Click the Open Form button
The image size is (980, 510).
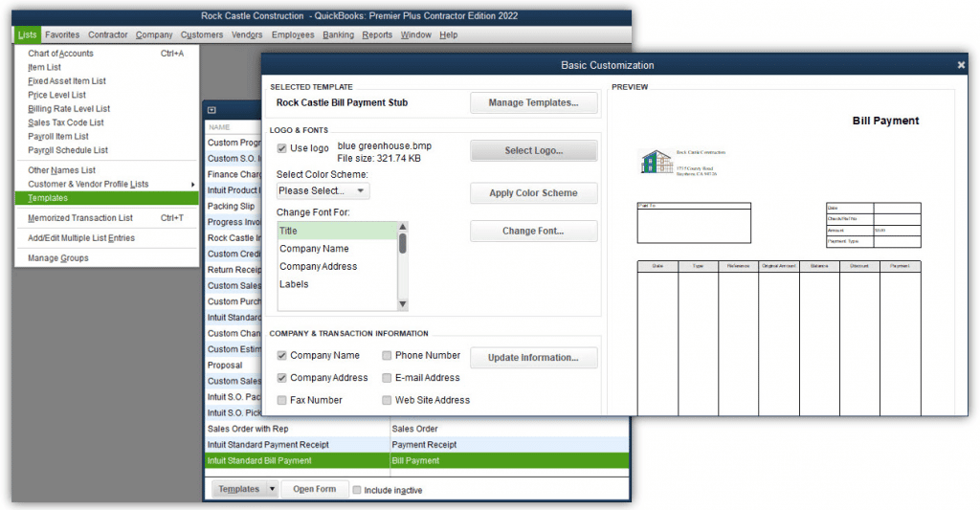point(314,489)
